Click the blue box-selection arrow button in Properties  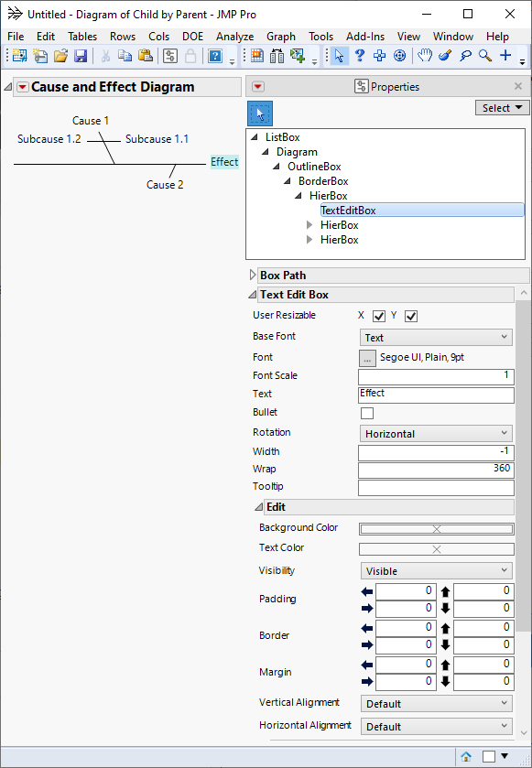(x=260, y=114)
